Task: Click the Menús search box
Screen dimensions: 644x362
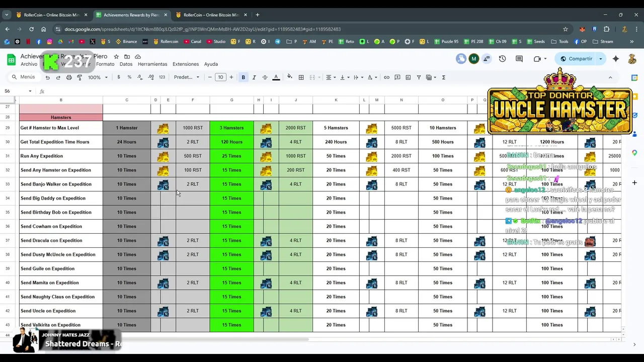Action: pos(24,77)
